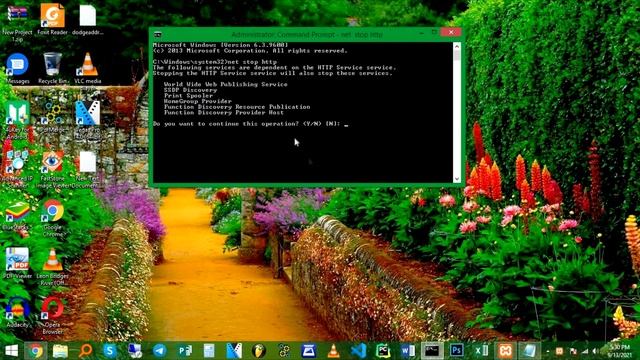Open Microsoft Publisher from the taskbar
Viewport: 640px width, 360px height.
(184, 351)
